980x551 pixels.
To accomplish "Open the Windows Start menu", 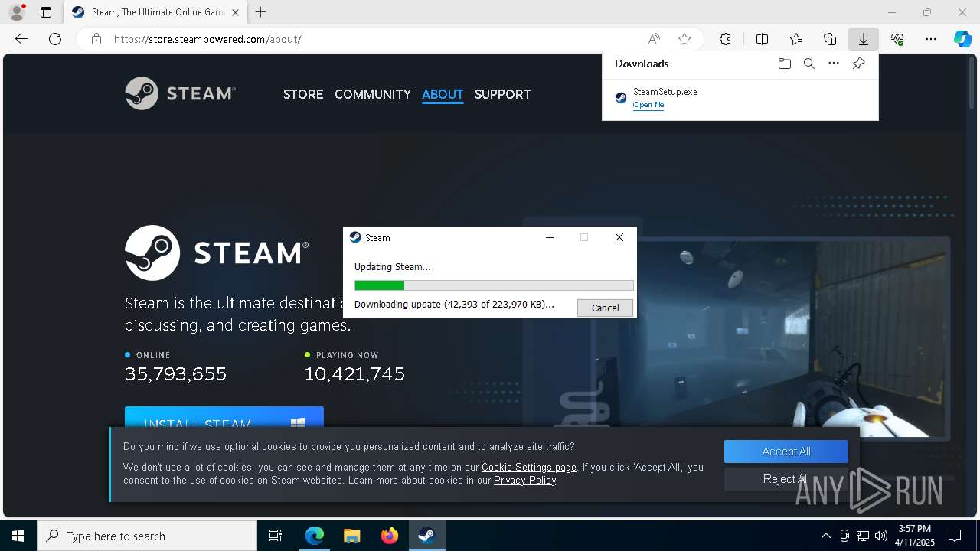I will click(18, 536).
